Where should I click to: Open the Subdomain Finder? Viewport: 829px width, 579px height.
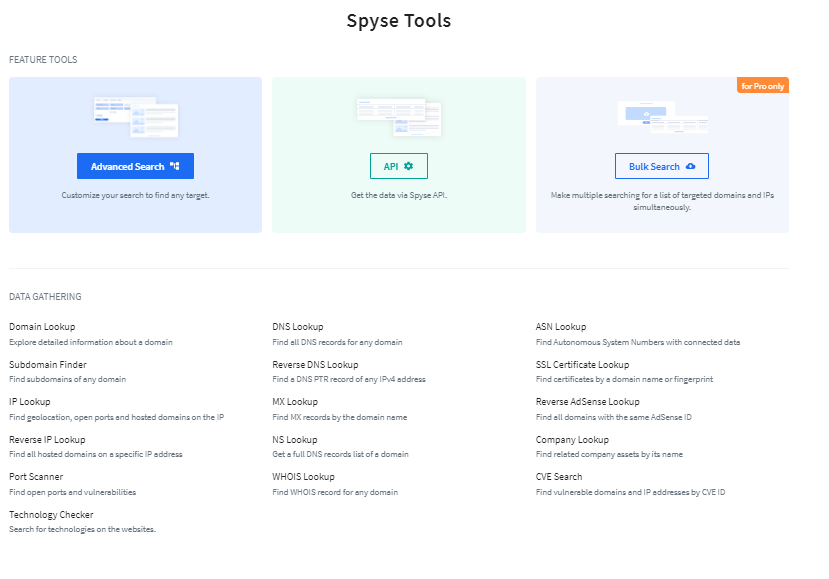(x=48, y=364)
